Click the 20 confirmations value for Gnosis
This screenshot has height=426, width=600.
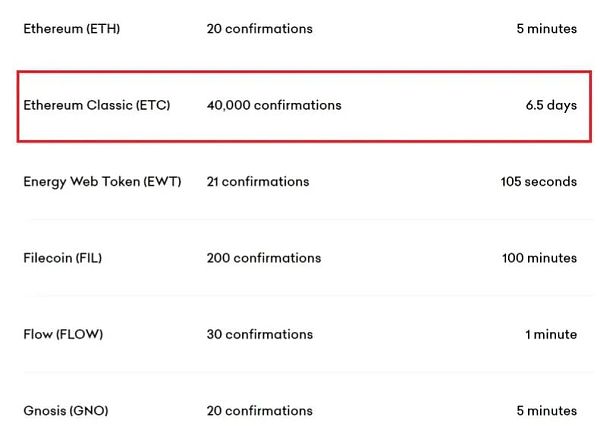coord(259,411)
